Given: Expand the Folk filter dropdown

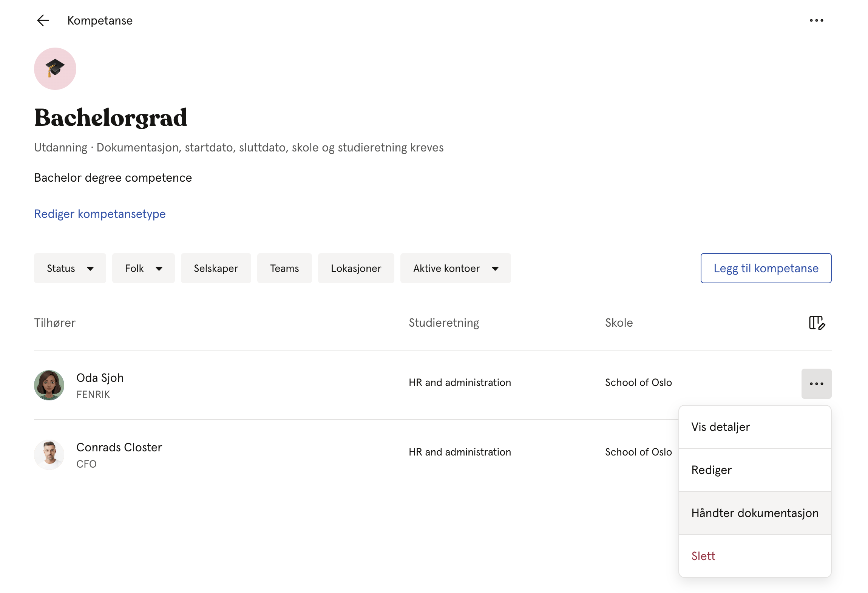Looking at the screenshot, I should pyautogui.click(x=144, y=268).
